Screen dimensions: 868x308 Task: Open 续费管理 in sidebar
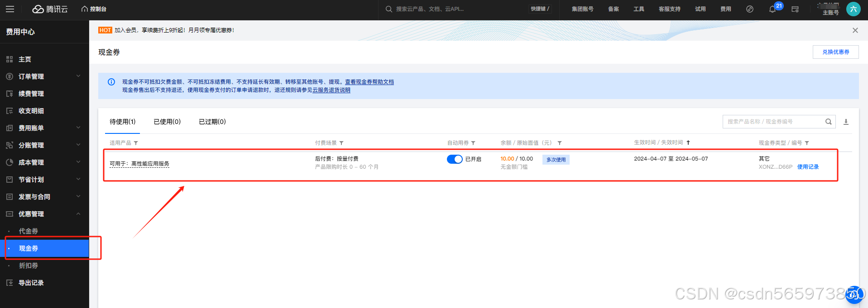[44, 94]
